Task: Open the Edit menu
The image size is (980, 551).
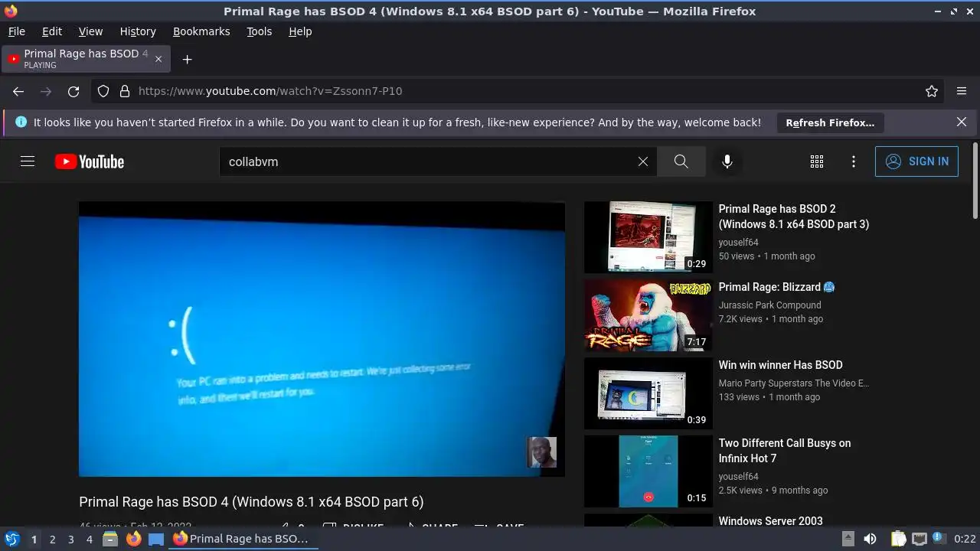Action: coord(52,31)
